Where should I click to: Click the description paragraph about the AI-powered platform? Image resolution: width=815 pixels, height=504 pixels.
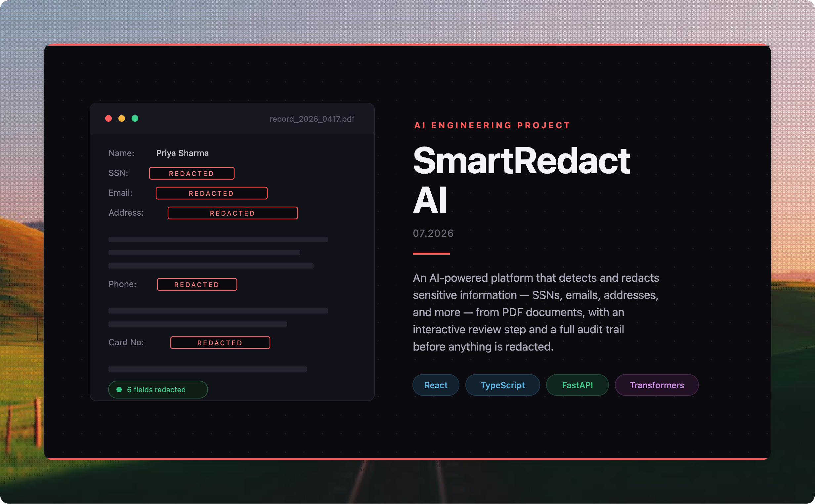536,312
